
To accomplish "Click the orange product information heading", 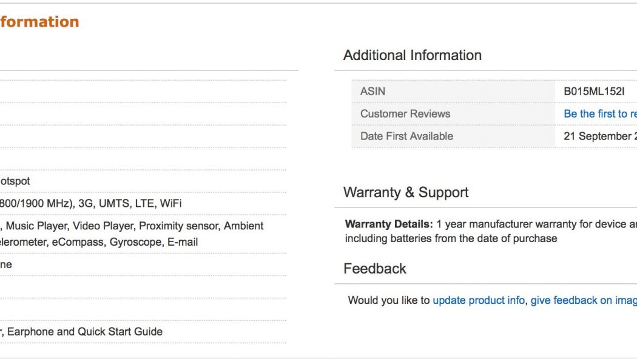I will (39, 22).
